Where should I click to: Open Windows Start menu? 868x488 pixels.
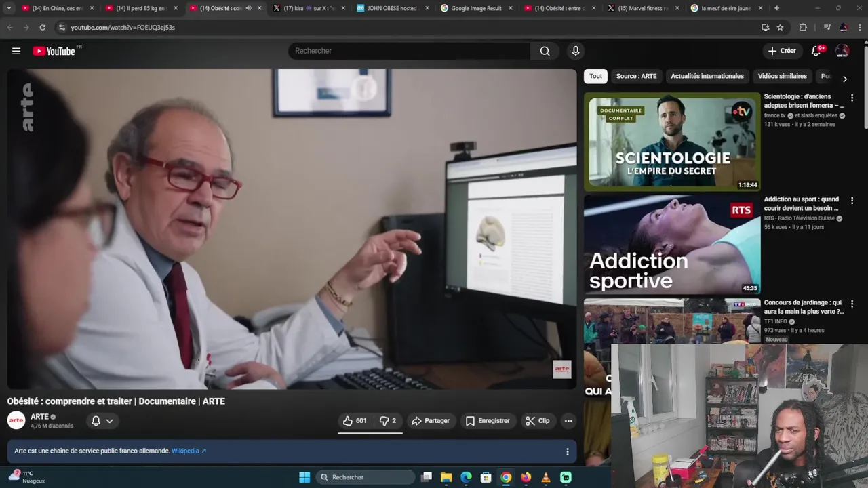pos(304,477)
